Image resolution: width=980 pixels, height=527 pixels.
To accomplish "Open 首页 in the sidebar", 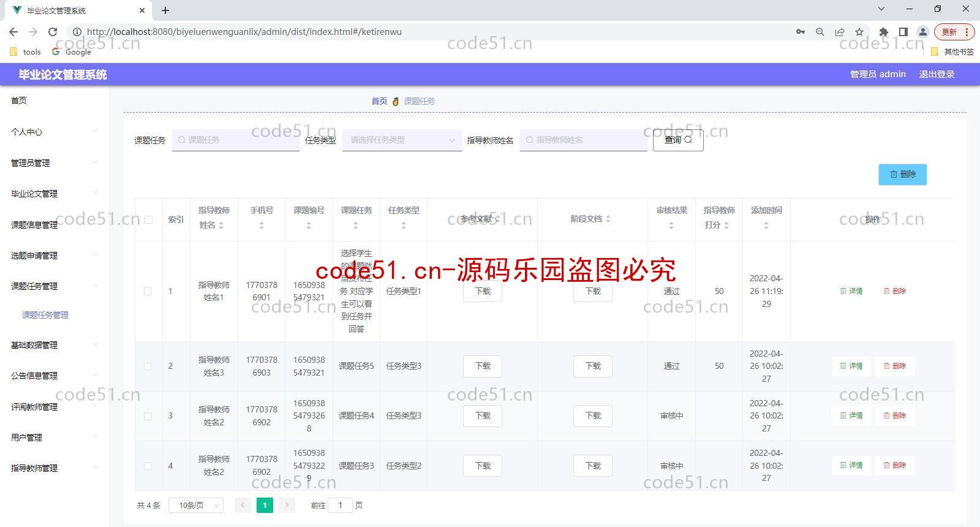I will click(19, 100).
